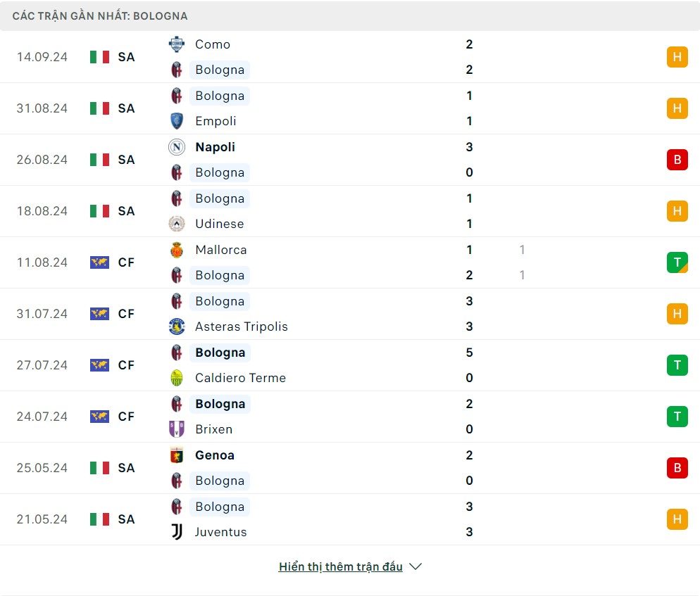Click the green T badge for Brixen match
Screen dimensions: 700x596
tap(677, 417)
